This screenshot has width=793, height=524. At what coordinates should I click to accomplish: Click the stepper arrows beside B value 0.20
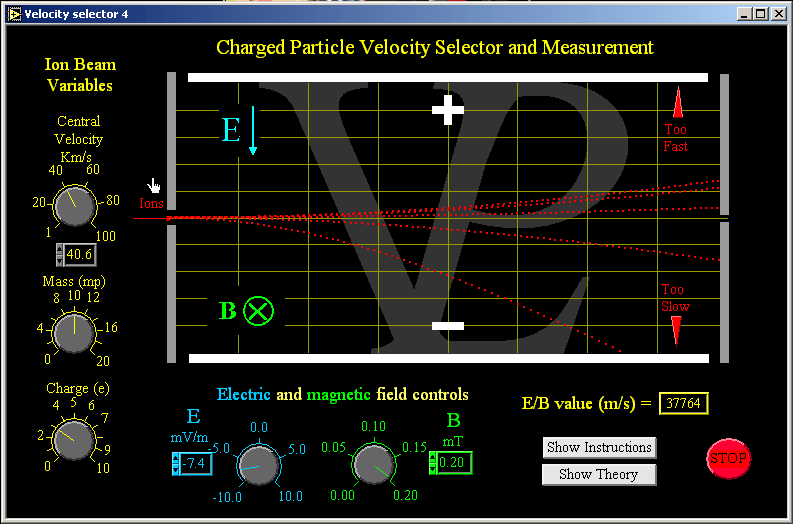[x=433, y=462]
